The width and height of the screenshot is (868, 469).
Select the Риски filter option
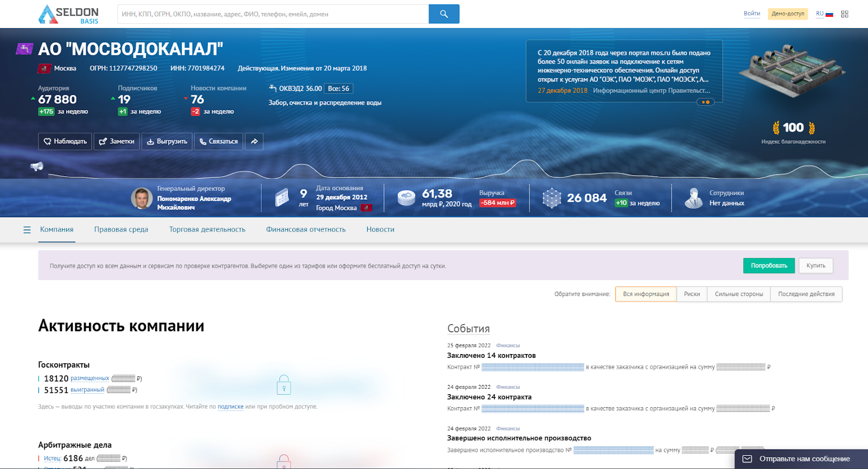(692, 294)
